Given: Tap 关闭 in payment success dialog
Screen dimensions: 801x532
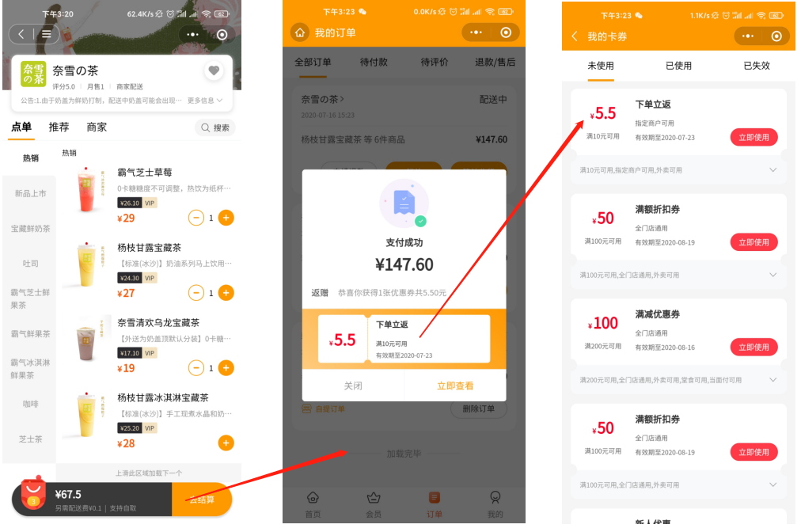Looking at the screenshot, I should pos(353,386).
